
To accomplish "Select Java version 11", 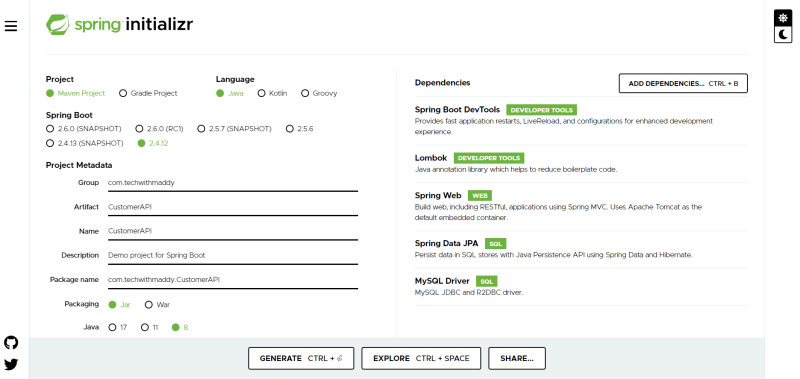I will pyautogui.click(x=149, y=327).
